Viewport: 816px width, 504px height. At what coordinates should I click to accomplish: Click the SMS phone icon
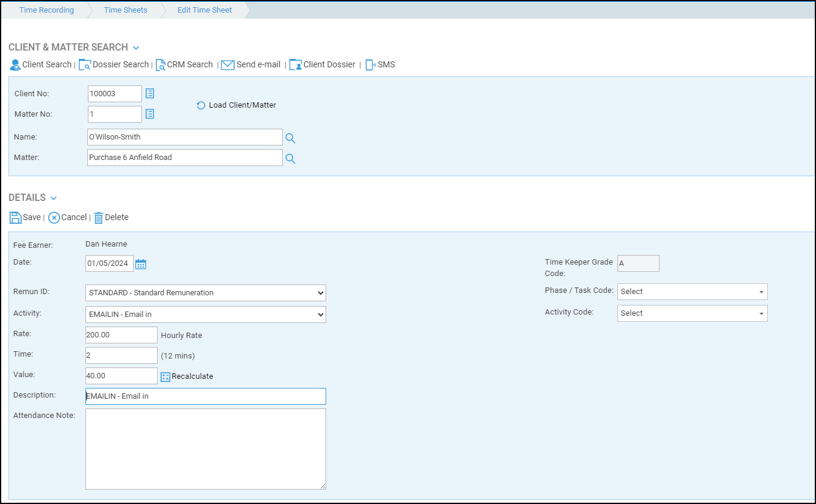[370, 65]
